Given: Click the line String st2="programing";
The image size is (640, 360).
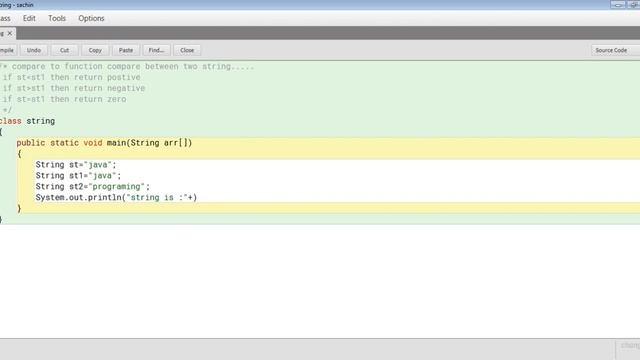Looking at the screenshot, I should coord(93,187).
